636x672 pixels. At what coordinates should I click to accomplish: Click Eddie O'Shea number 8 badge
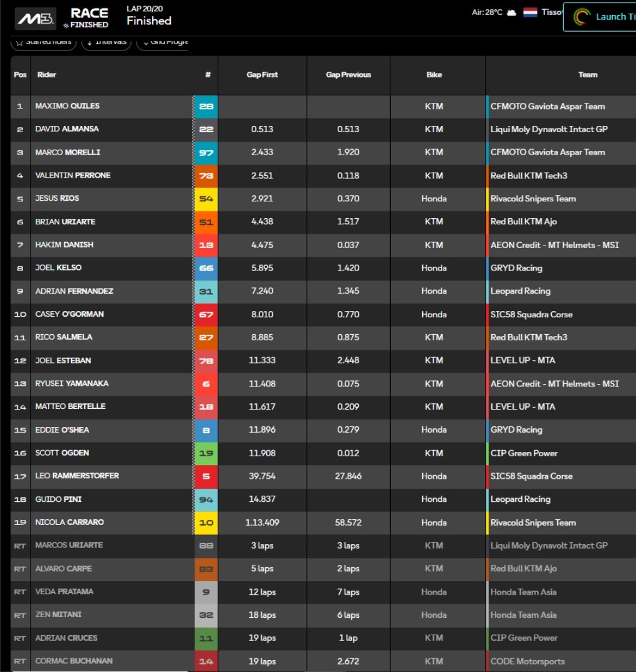(206, 430)
